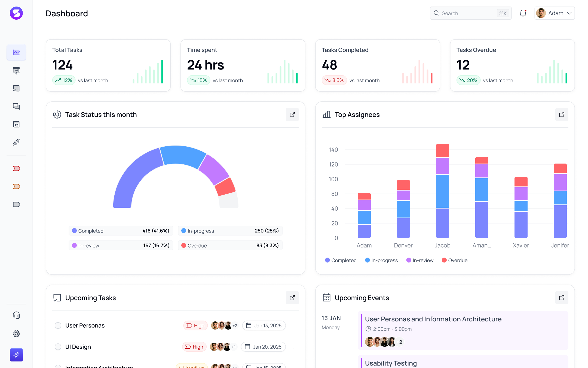Click the In-progress 250 (25%) legend row
Screen dimensions: 588x368
pyautogui.click(x=230, y=231)
